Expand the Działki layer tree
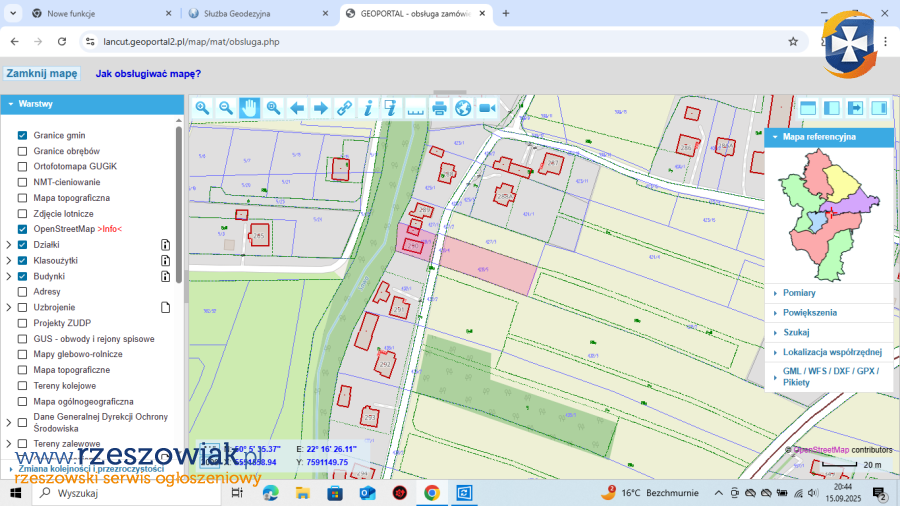 pyautogui.click(x=9, y=245)
